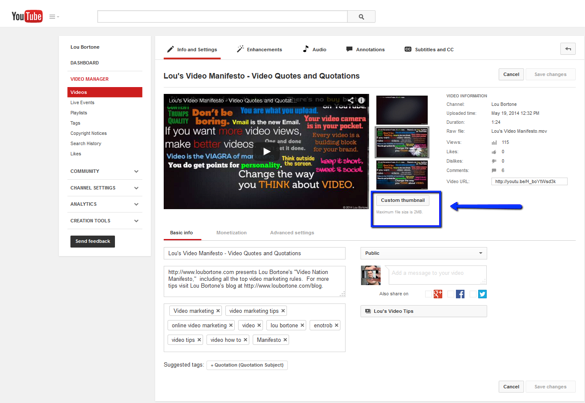Remove the video how to tag

point(245,340)
